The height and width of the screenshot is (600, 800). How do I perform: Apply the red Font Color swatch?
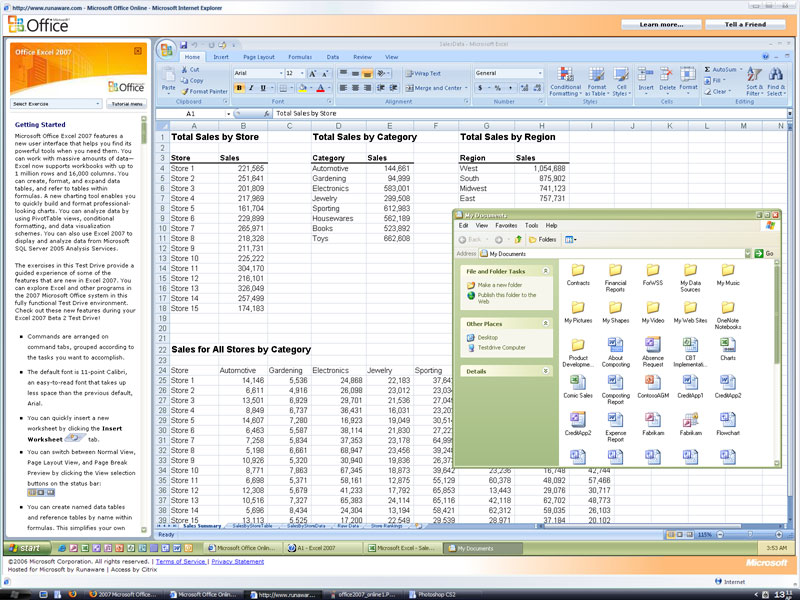pos(320,88)
